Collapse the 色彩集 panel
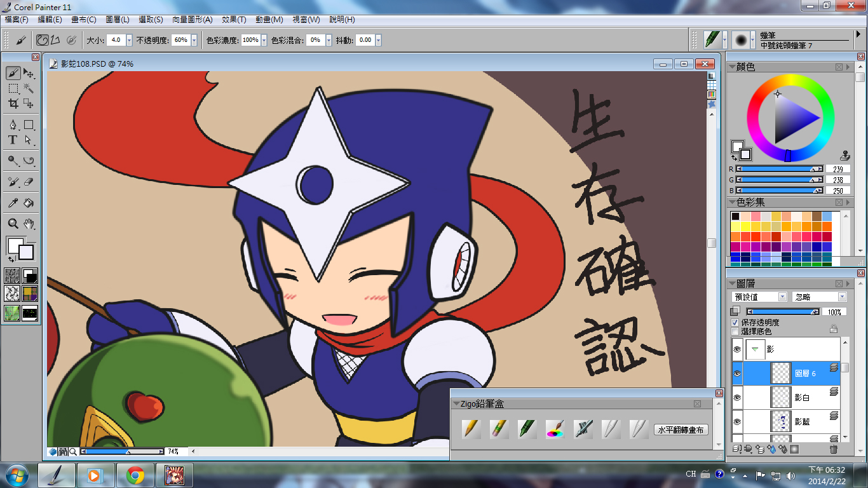Image resolution: width=868 pixels, height=488 pixels. point(732,203)
